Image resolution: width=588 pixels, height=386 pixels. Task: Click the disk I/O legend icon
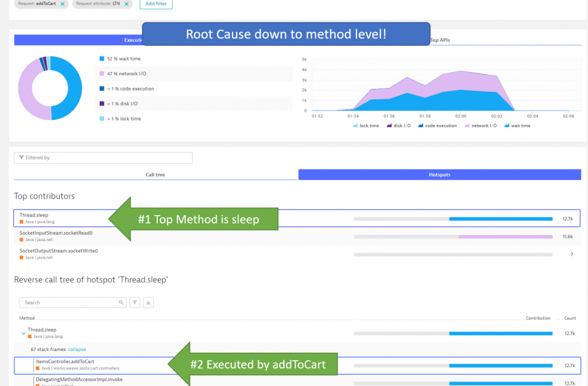click(x=390, y=125)
